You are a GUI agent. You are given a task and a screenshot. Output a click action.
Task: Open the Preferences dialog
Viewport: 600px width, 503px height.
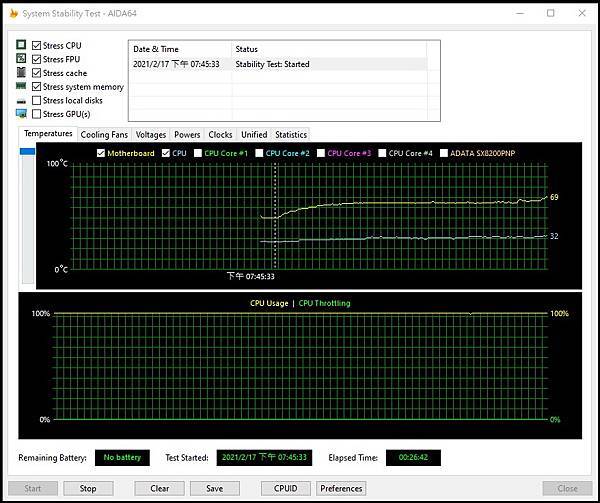point(341,489)
